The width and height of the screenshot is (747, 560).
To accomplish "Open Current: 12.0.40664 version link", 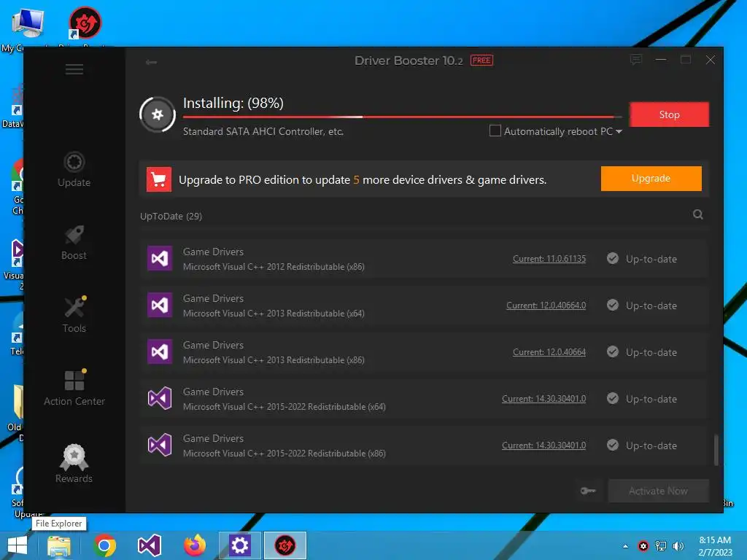I will click(x=549, y=352).
